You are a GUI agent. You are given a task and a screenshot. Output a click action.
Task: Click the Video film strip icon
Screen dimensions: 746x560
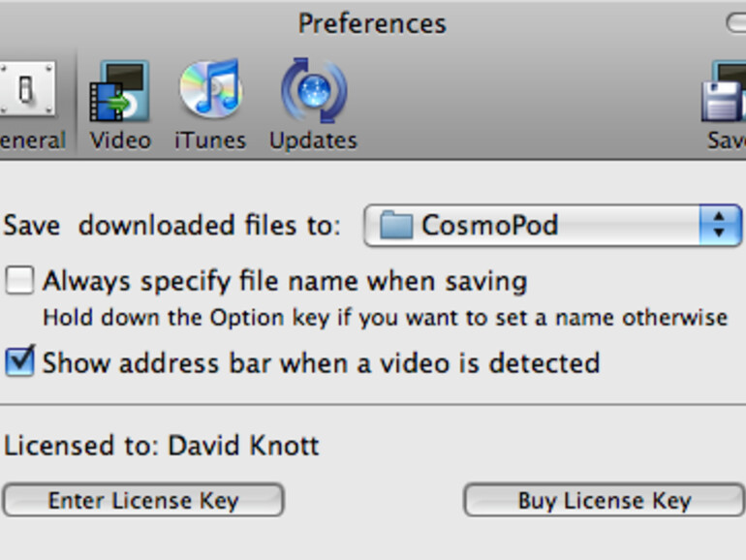pyautogui.click(x=119, y=92)
